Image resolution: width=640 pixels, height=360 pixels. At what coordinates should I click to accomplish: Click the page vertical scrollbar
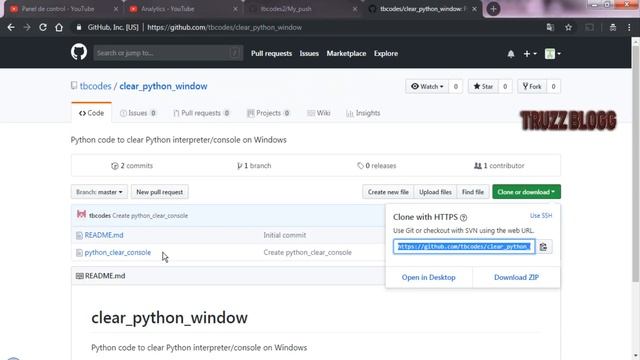635,163
